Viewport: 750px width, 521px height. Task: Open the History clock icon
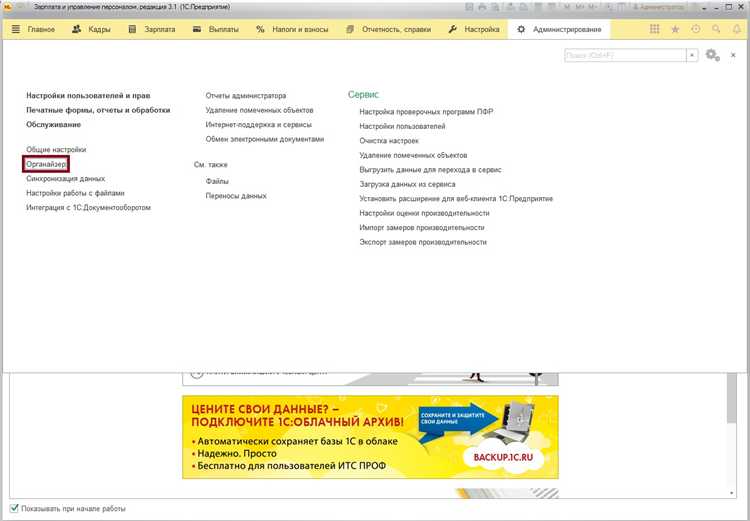(x=696, y=29)
